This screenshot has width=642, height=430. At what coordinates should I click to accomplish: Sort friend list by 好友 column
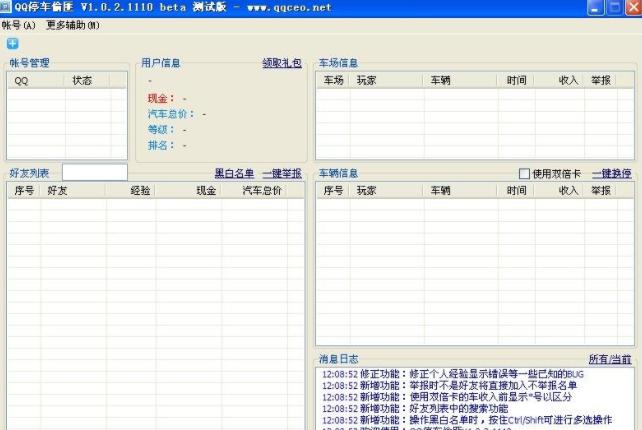(x=72, y=191)
